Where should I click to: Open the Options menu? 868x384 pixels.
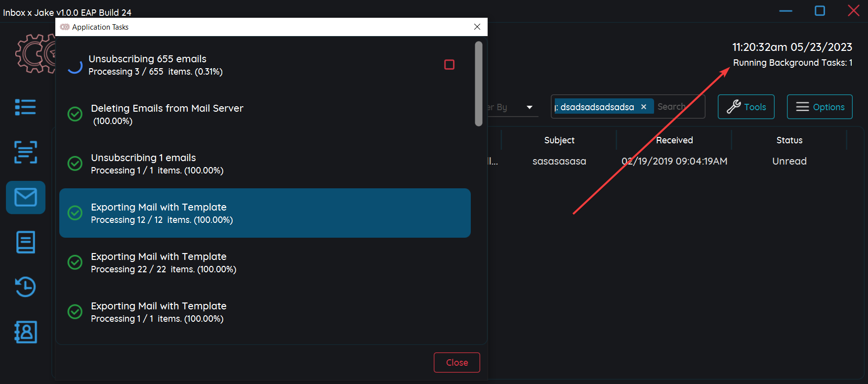tap(819, 107)
